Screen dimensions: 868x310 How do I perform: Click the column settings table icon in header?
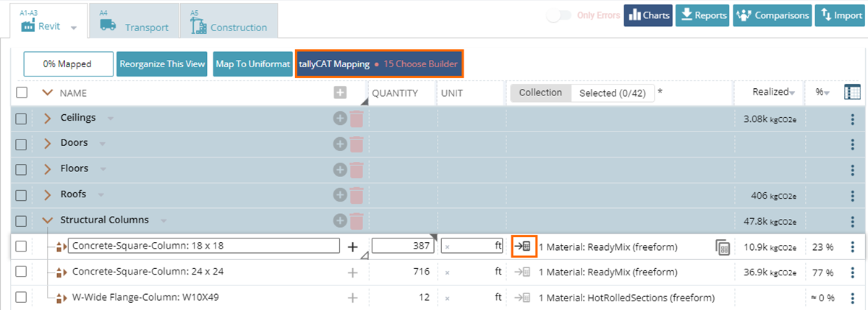(x=852, y=92)
